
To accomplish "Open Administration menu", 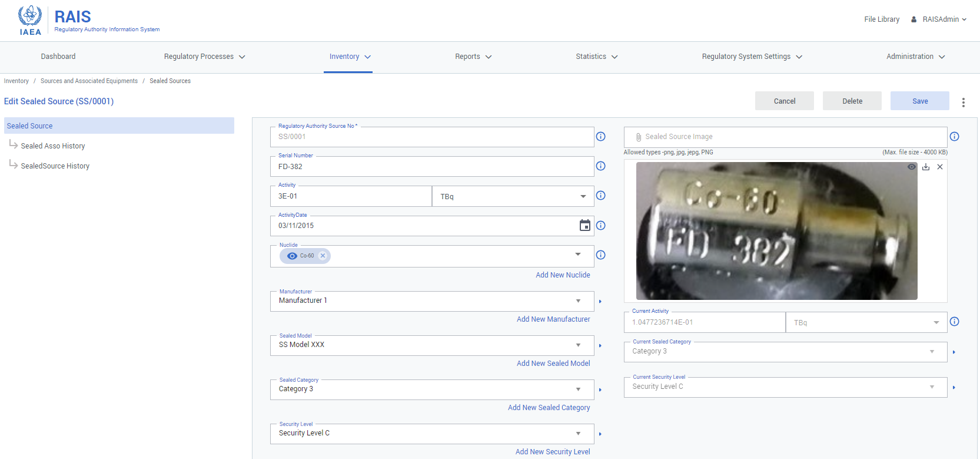I will point(916,57).
